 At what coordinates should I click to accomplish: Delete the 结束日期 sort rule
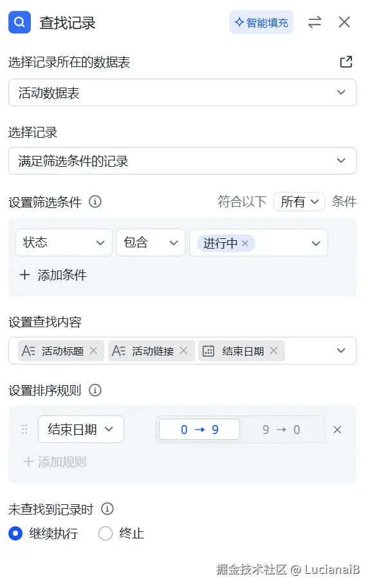click(337, 430)
